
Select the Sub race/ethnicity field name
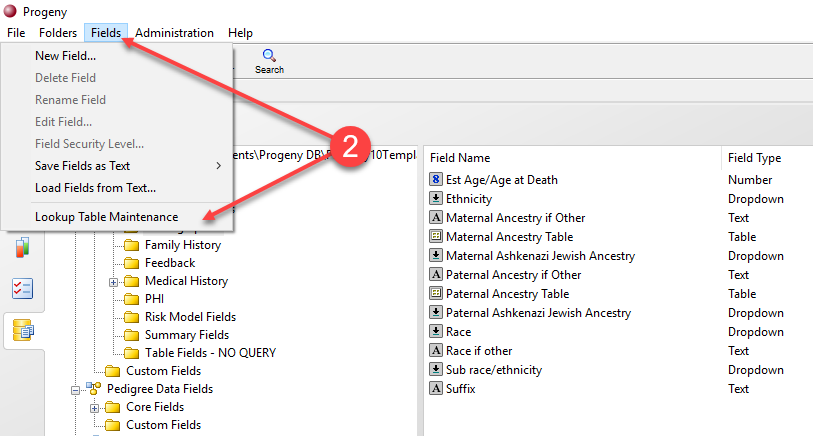(494, 370)
